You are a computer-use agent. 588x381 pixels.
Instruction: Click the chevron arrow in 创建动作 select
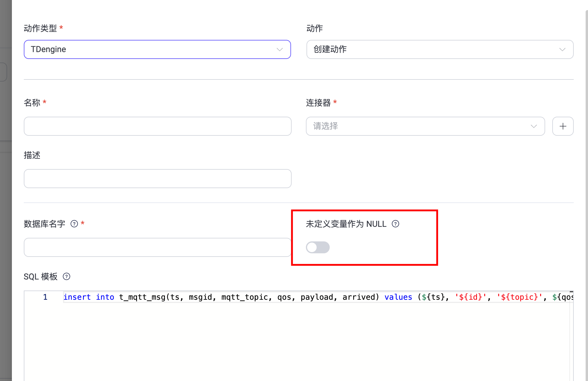pyautogui.click(x=562, y=49)
